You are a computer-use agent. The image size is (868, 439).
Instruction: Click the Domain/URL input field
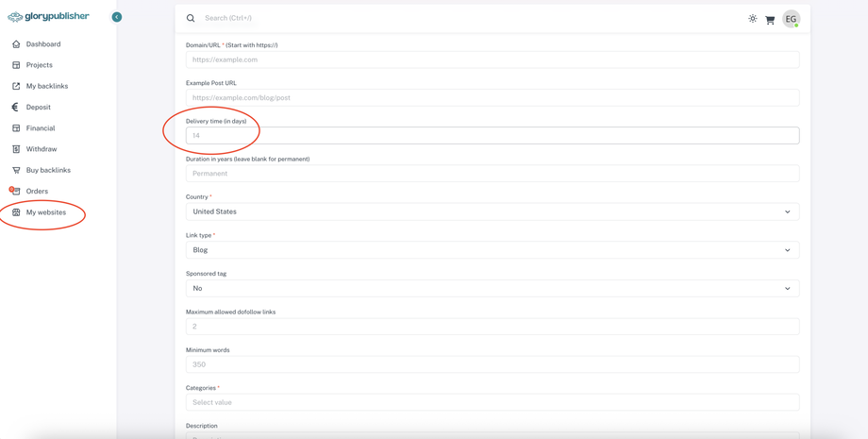[492, 59]
